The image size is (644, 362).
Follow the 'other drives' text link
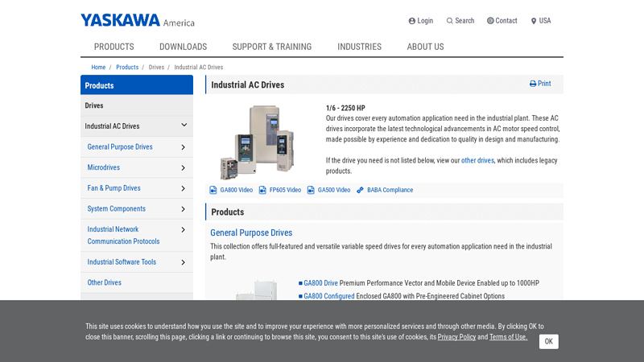click(477, 160)
